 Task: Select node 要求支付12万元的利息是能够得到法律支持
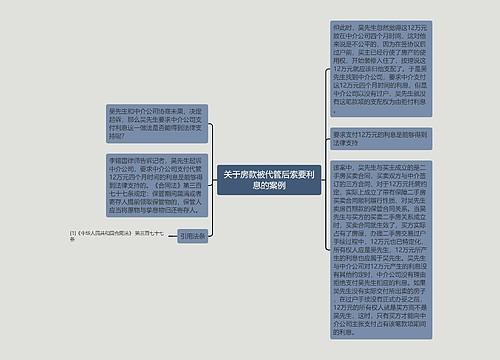(381, 139)
